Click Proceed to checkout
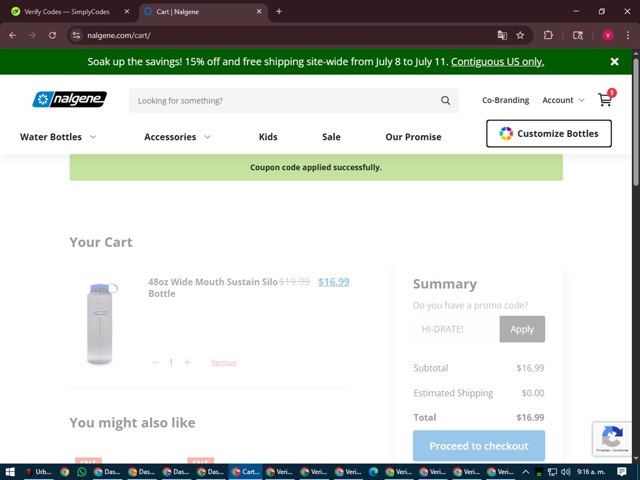The height and width of the screenshot is (480, 640). click(x=479, y=446)
